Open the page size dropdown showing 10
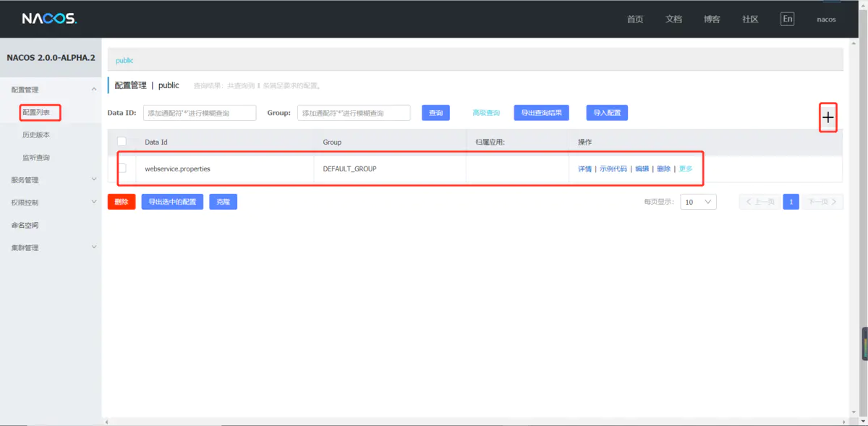Viewport: 868px width, 426px height. [x=699, y=202]
